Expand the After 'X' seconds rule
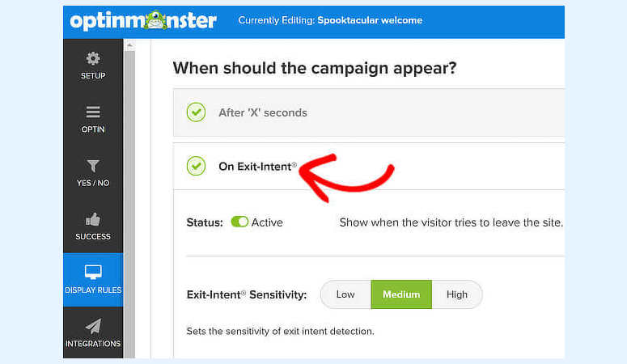The image size is (627, 364). (369, 112)
